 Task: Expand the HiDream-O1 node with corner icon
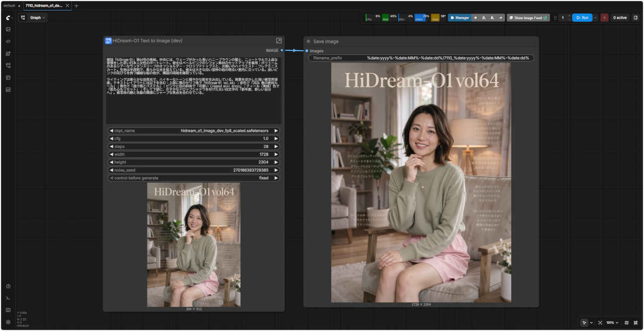point(279,41)
